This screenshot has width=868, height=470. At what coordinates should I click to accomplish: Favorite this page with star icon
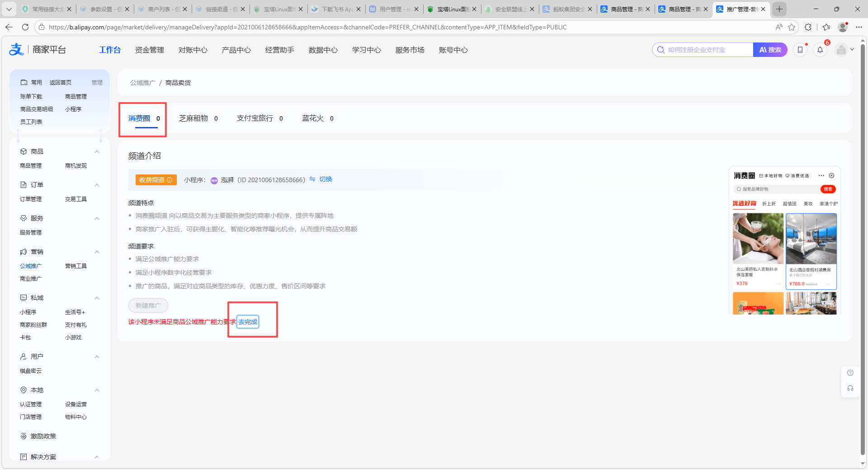pyautogui.click(x=791, y=27)
